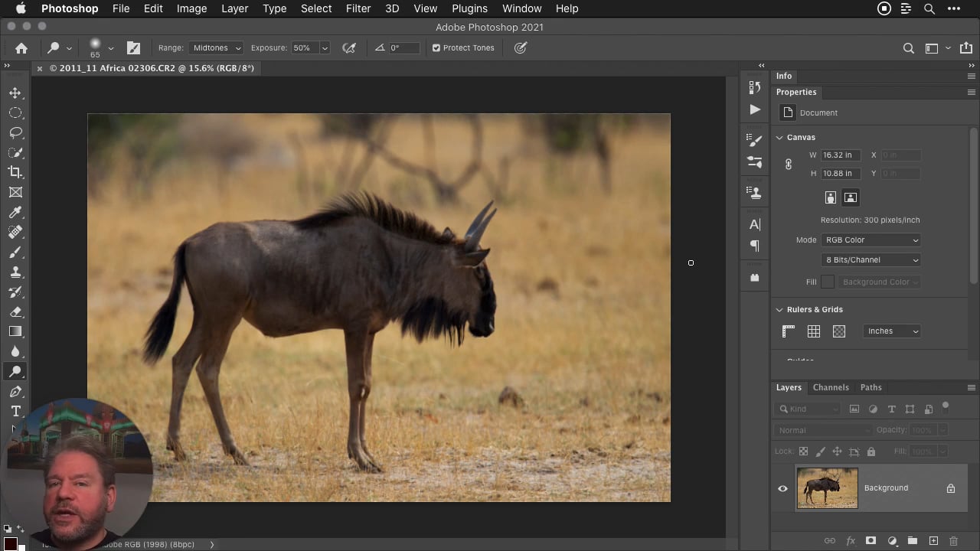Viewport: 980px width, 551px height.
Task: Click the Home icon in options bar
Action: click(21, 47)
